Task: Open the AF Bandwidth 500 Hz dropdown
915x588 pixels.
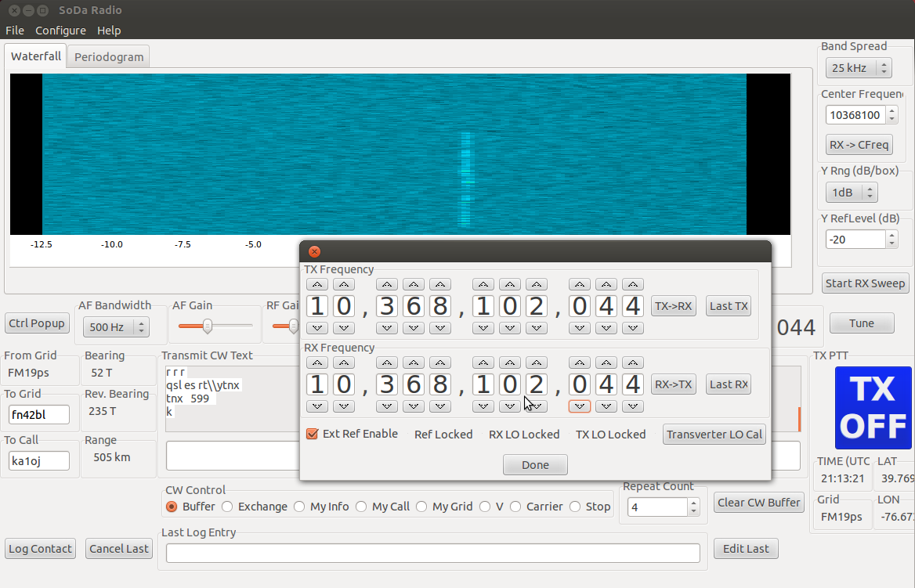Action: coord(115,326)
